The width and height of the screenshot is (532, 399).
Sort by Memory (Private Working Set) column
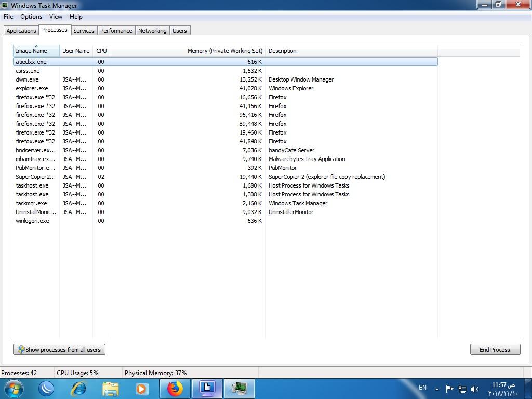click(x=224, y=51)
